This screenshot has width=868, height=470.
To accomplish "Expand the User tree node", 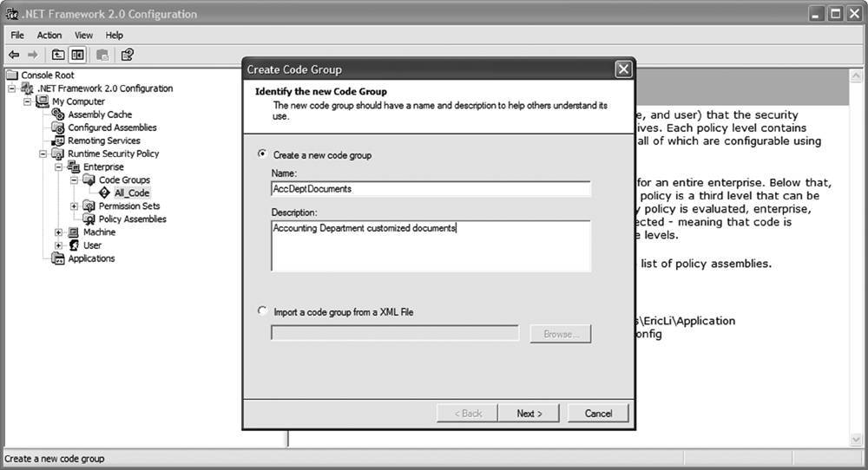I will [x=58, y=245].
